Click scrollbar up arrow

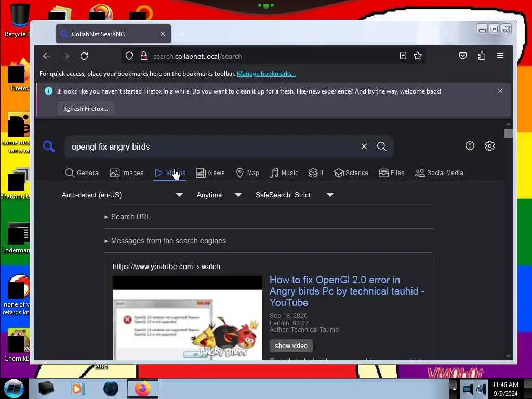508,125
